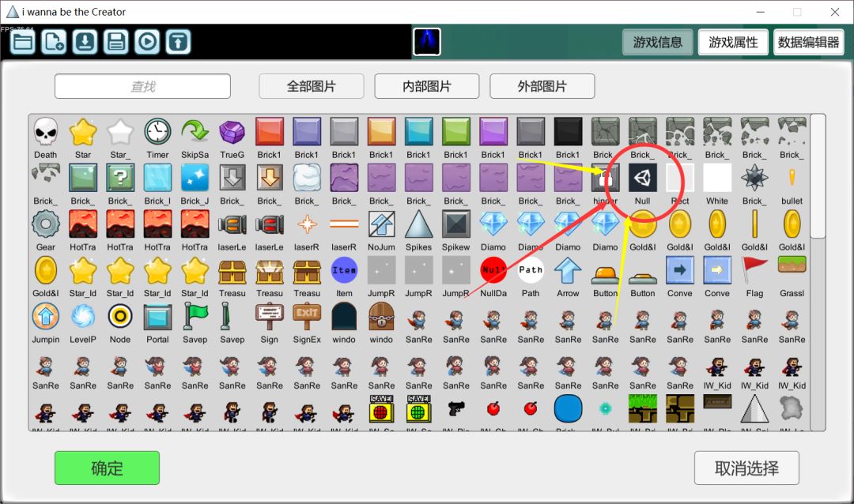Select the Path white circle sprite
Image resolution: width=854 pixels, height=504 pixels.
coord(531,270)
